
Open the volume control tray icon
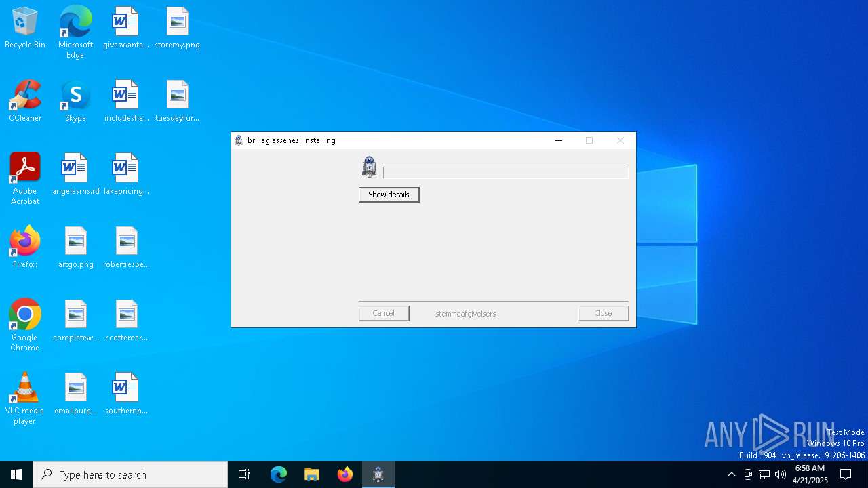[x=781, y=474]
